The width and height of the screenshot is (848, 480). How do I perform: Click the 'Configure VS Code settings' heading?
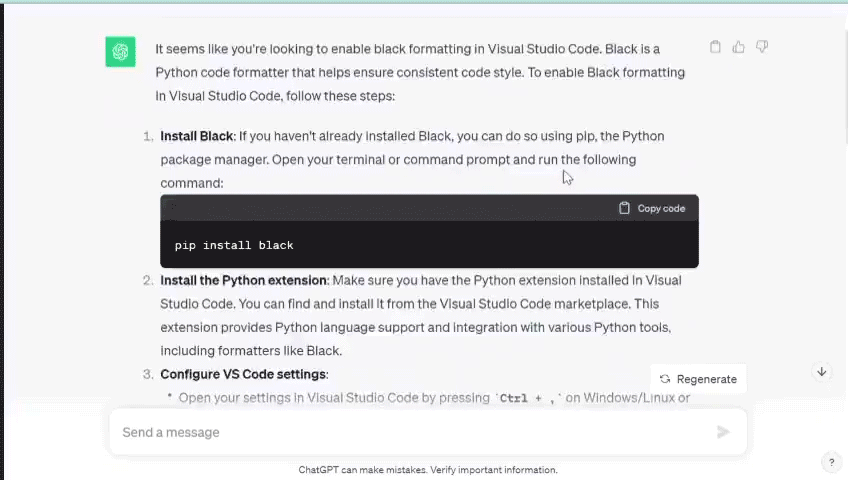click(243, 375)
